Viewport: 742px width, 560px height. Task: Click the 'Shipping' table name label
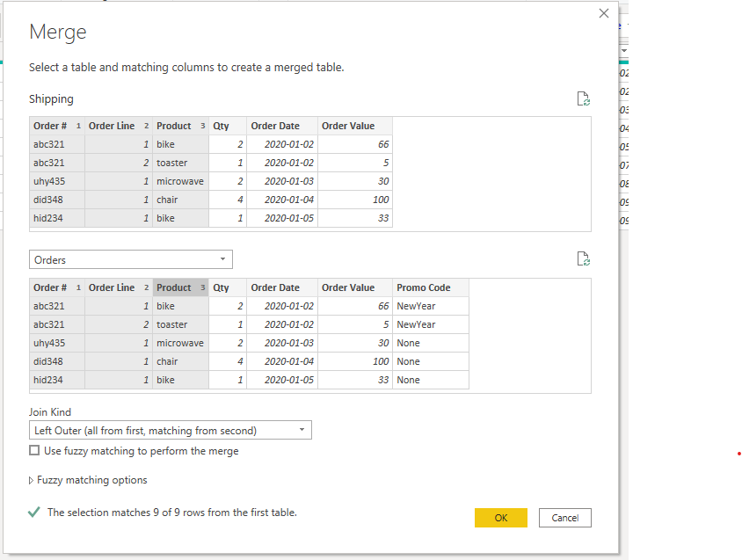pos(51,99)
